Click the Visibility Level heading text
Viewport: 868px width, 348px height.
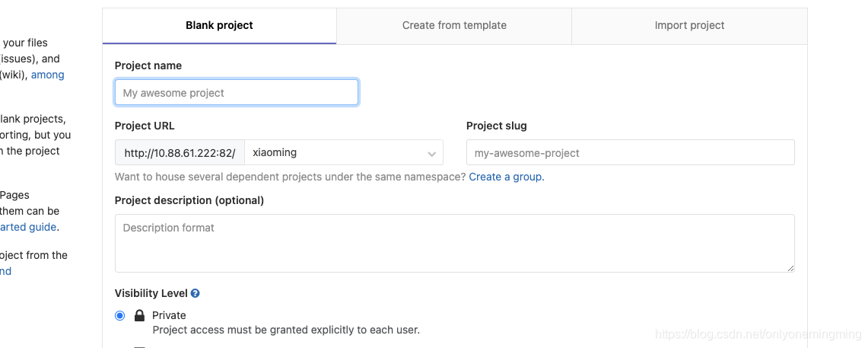151,293
